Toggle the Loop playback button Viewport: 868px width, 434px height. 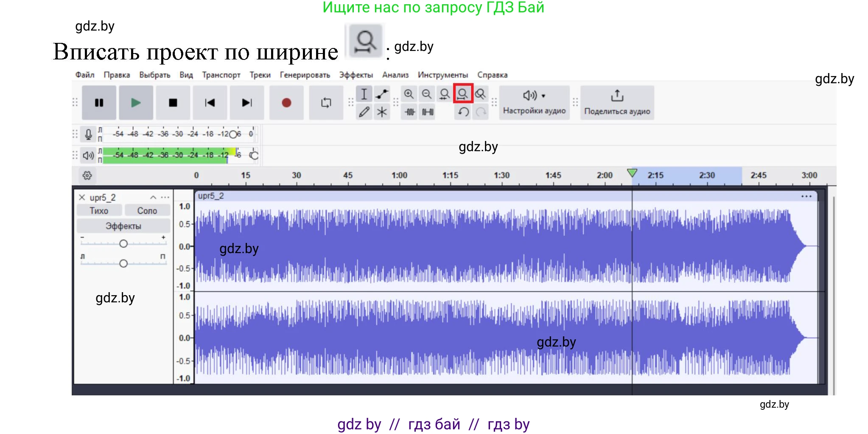click(326, 103)
